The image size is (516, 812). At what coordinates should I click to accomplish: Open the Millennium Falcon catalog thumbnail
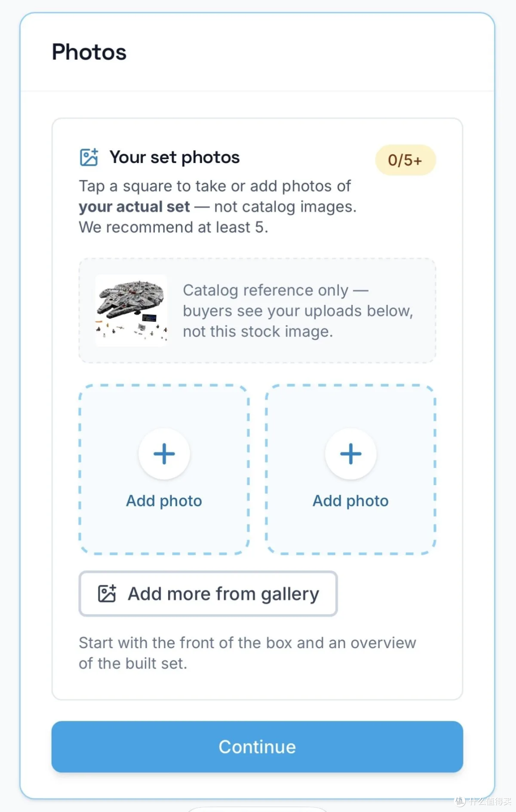(131, 310)
